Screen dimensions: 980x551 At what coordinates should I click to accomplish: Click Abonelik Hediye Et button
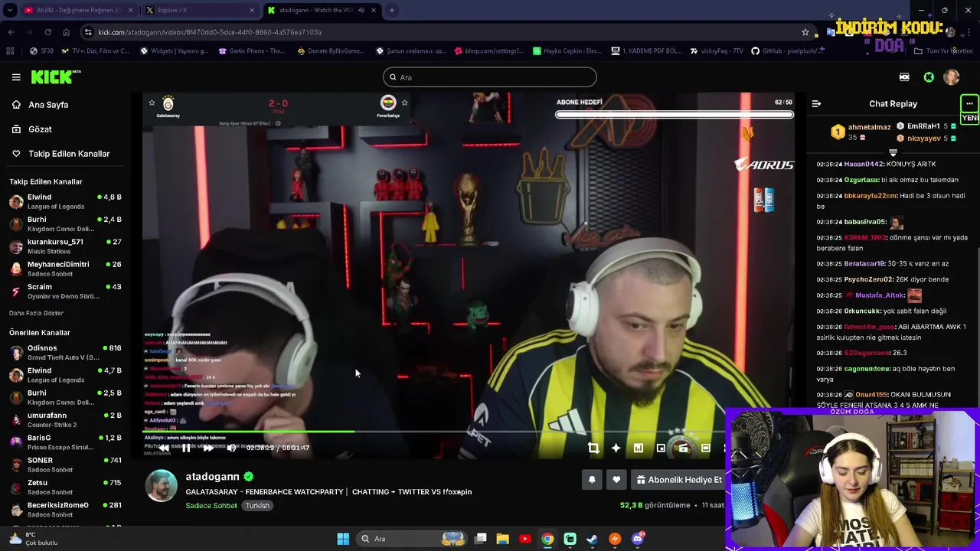click(x=678, y=480)
